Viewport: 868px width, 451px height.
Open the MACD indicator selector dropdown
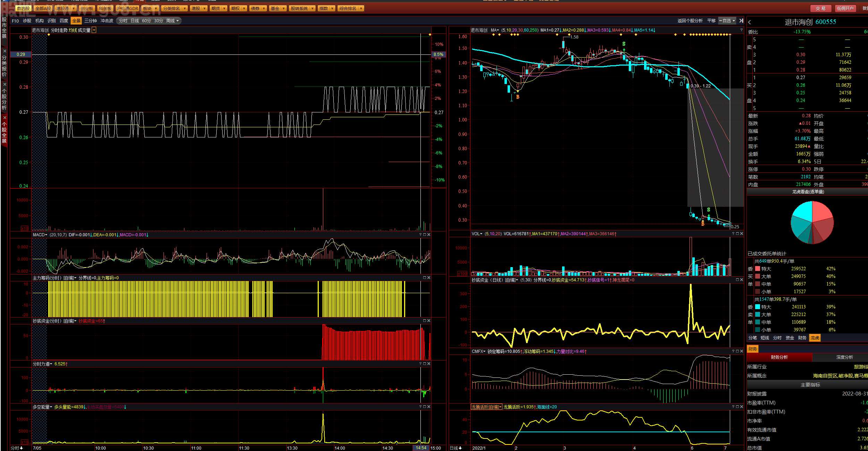(x=40, y=235)
